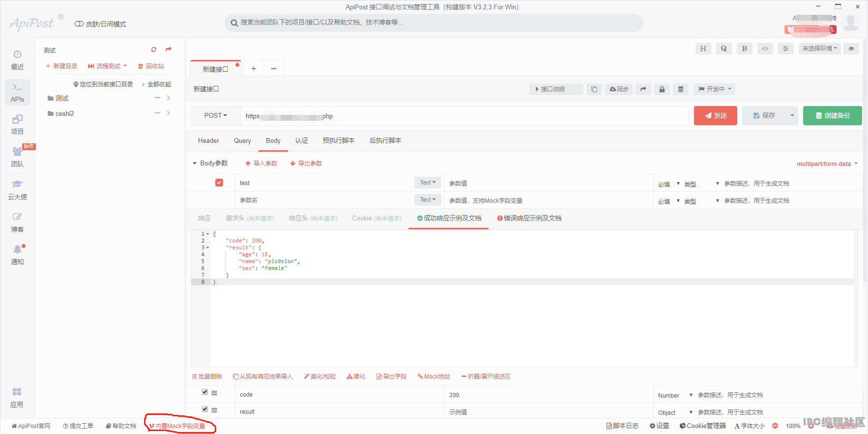Click the copy interface icon
This screenshot has width=868, height=434.
point(594,89)
